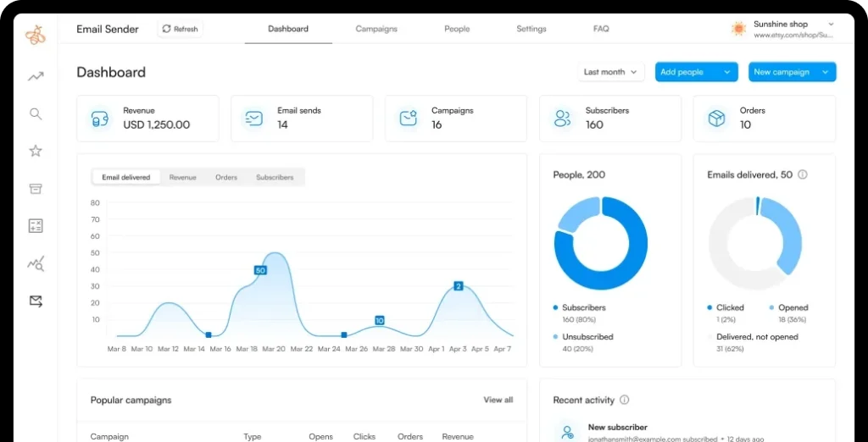Click the Clicked legend entry
This screenshot has width=868, height=442.
tap(730, 307)
